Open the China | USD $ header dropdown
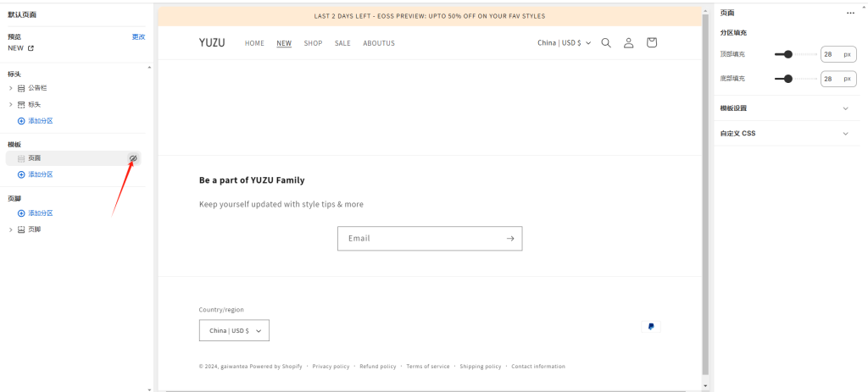Image resolution: width=868 pixels, height=392 pixels. click(x=564, y=42)
